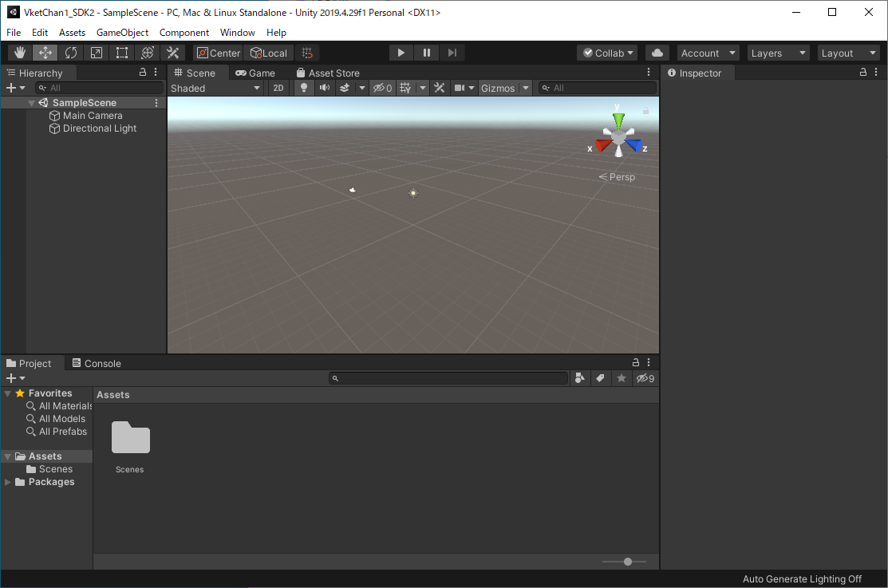Image resolution: width=888 pixels, height=588 pixels.
Task: Adjust the asset thumbnail size slider
Action: pos(627,562)
